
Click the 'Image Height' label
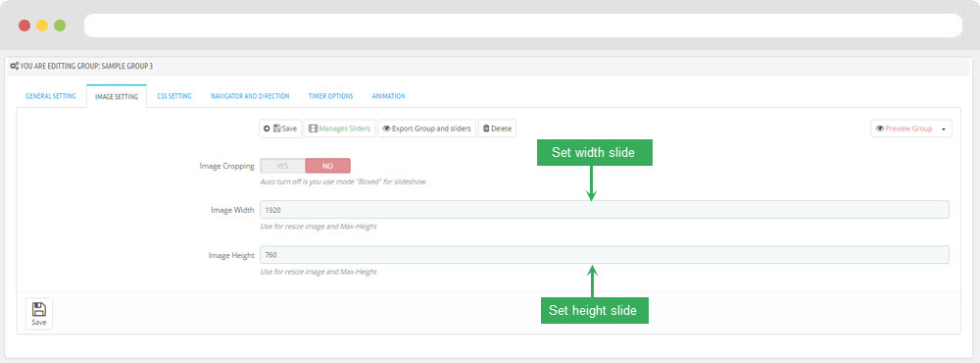(x=231, y=255)
